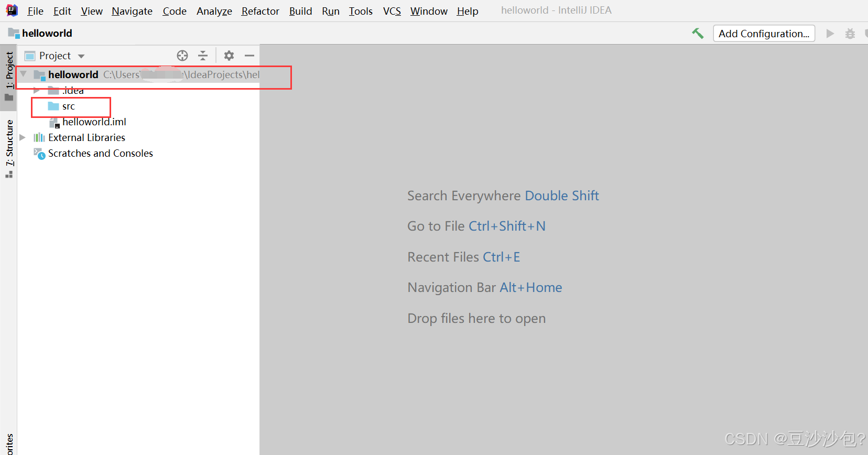The width and height of the screenshot is (868, 455).
Task: Open the Navigate menu
Action: (132, 11)
